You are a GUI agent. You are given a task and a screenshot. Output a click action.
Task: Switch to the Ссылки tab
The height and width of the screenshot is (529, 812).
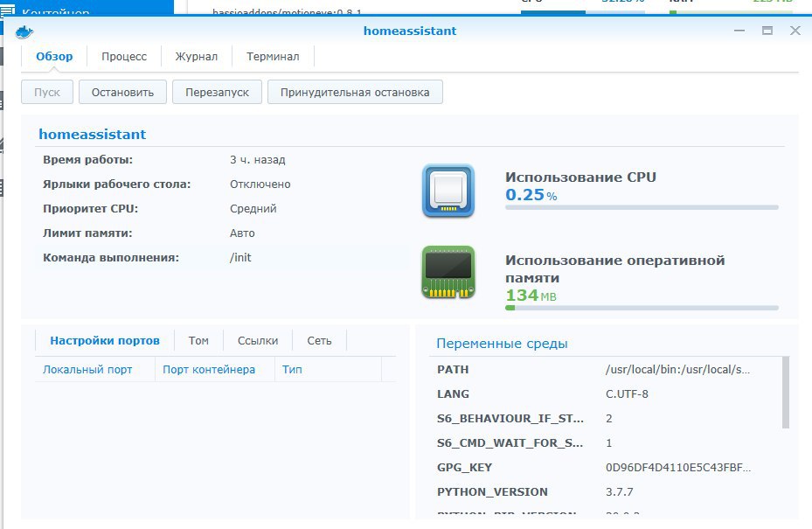click(x=258, y=341)
